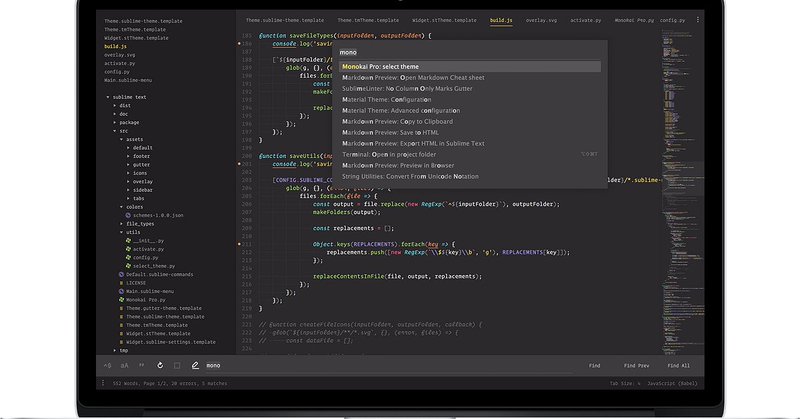Click the icon beside Default.sublime-commands
This screenshot has height=419, width=800.
(121, 274)
